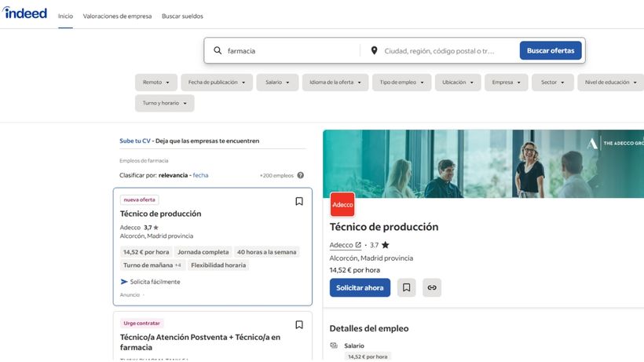Image resolution: width=644 pixels, height=362 pixels.
Task: Click 'Alcorcón, Madrid provincia' in job details
Action: pyautogui.click(x=371, y=258)
